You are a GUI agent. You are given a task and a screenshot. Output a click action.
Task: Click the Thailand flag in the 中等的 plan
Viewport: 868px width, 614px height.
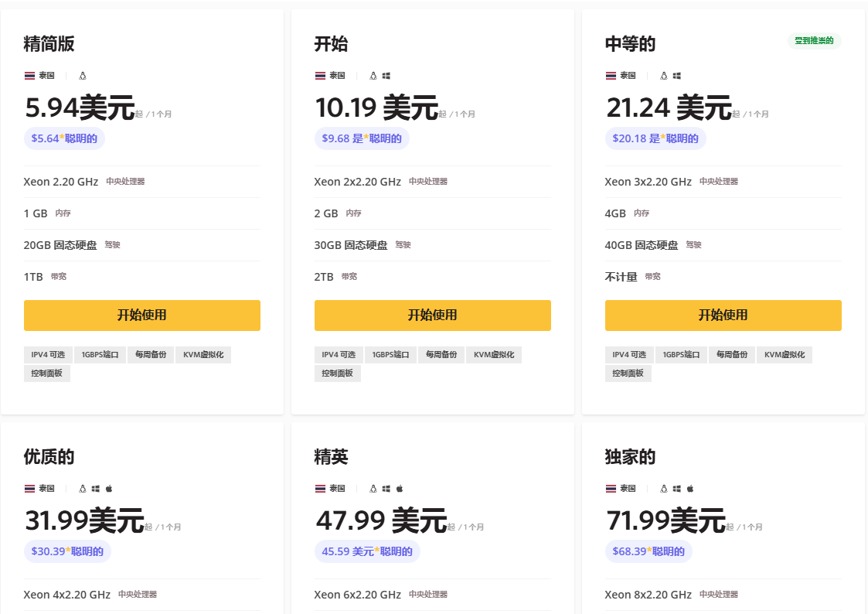(611, 76)
